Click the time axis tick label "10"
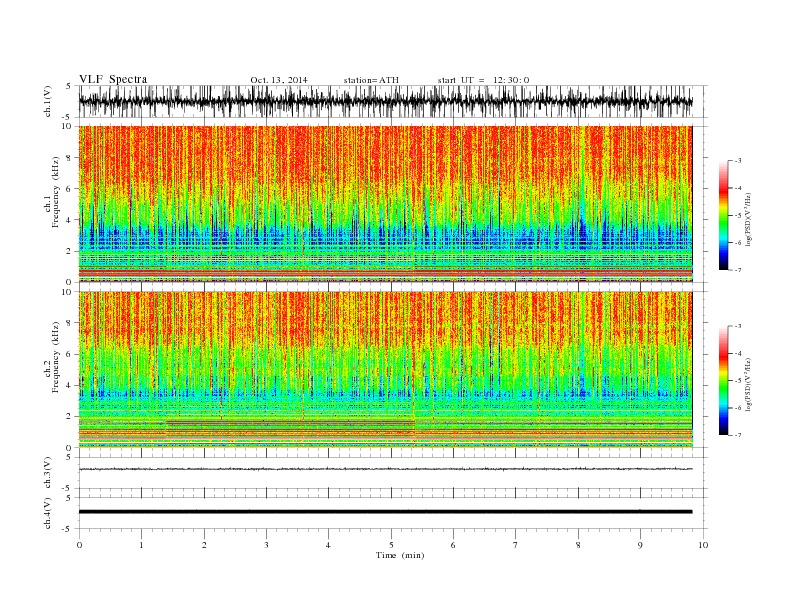 coord(703,545)
